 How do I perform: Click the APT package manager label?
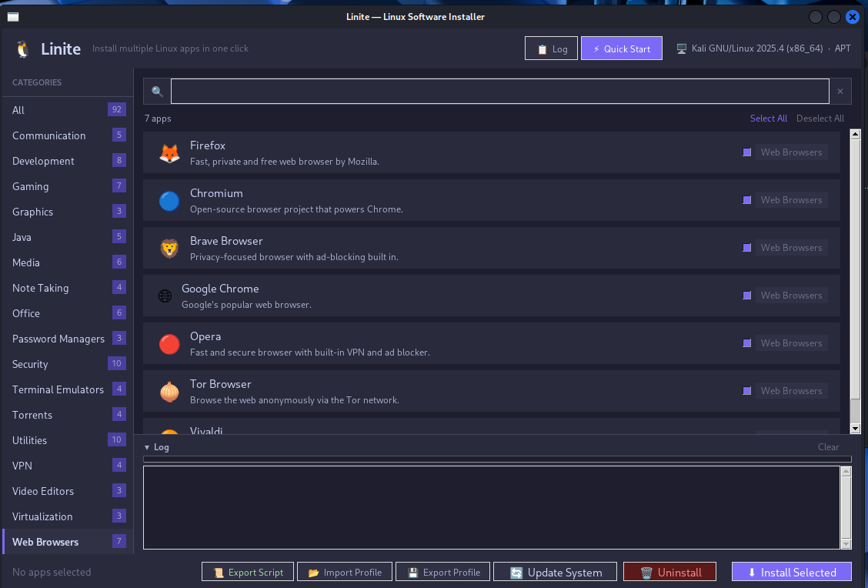(x=843, y=48)
